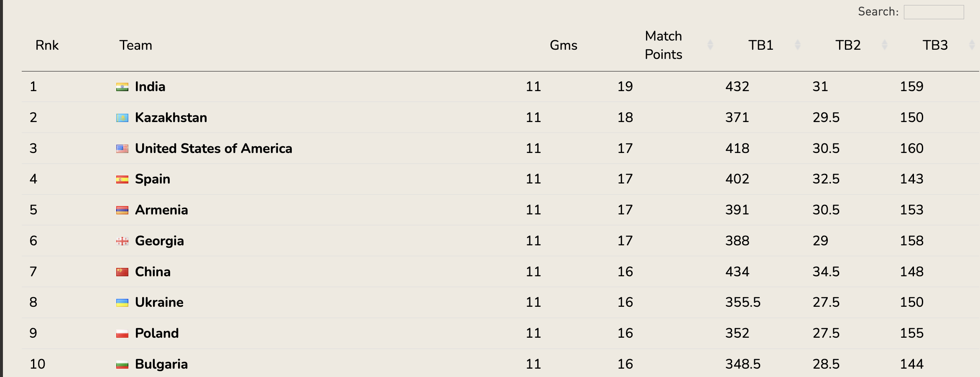Sort table by TB3 arrows
The width and height of the screenshot is (980, 377).
972,45
